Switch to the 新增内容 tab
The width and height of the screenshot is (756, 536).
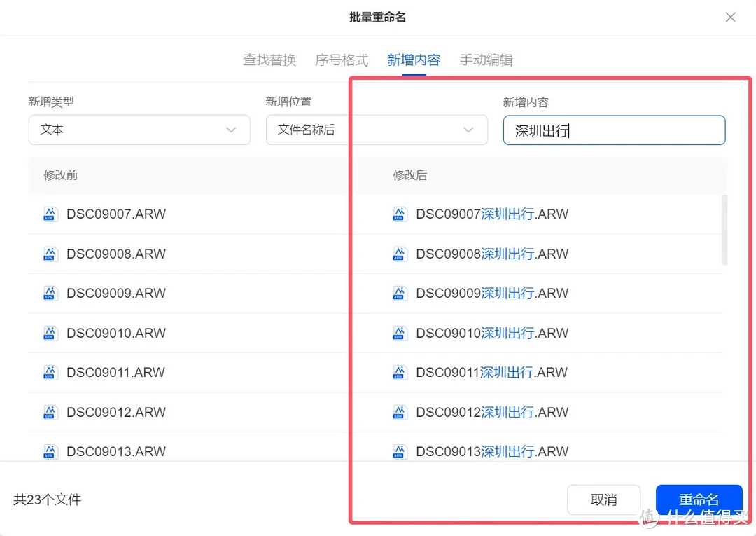tap(414, 60)
